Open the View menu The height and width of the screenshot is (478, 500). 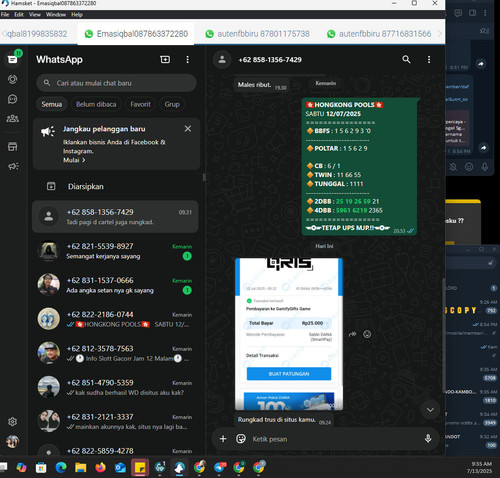click(35, 14)
